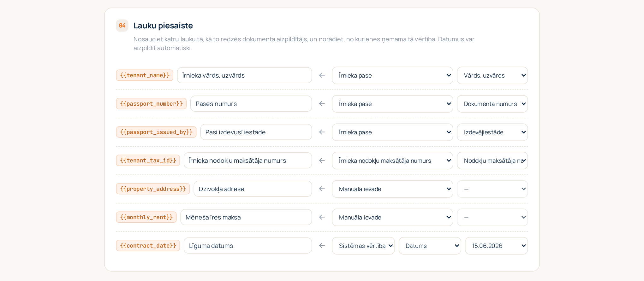Expand the 'Izdevējiestāde' dropdown
Screen dimensions: 644x281
click(492, 132)
